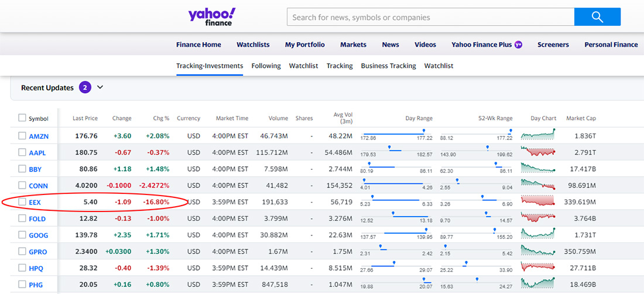Open the AMZN symbol link

[38, 136]
